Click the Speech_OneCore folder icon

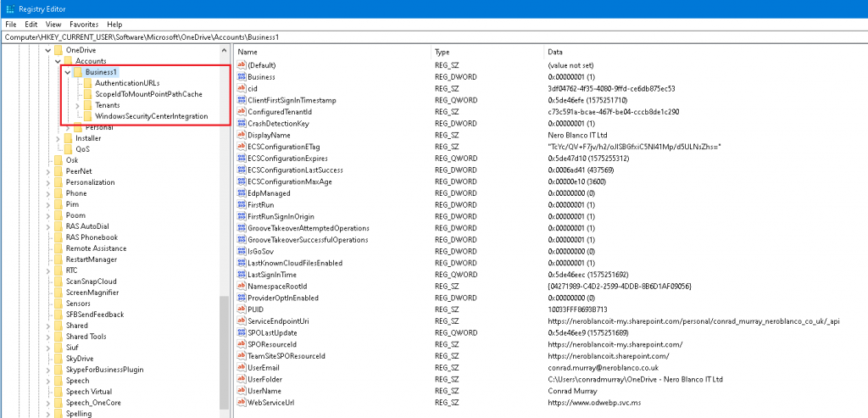tap(58, 403)
